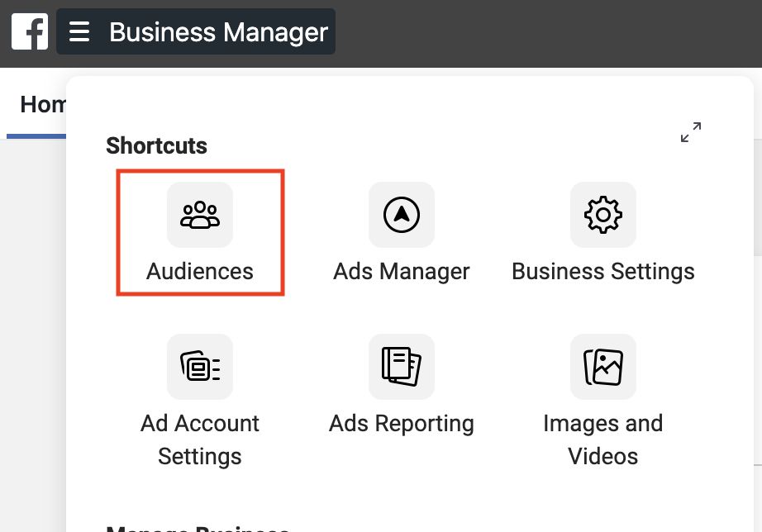Image resolution: width=762 pixels, height=532 pixels.
Task: Click the Ad Account Settings label
Action: pyautogui.click(x=200, y=439)
